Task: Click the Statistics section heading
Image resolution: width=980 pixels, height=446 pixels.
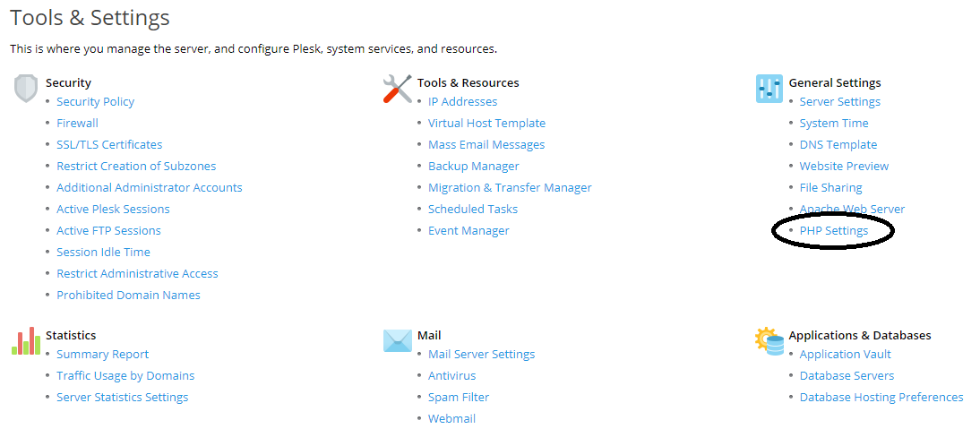Action: 71,336
